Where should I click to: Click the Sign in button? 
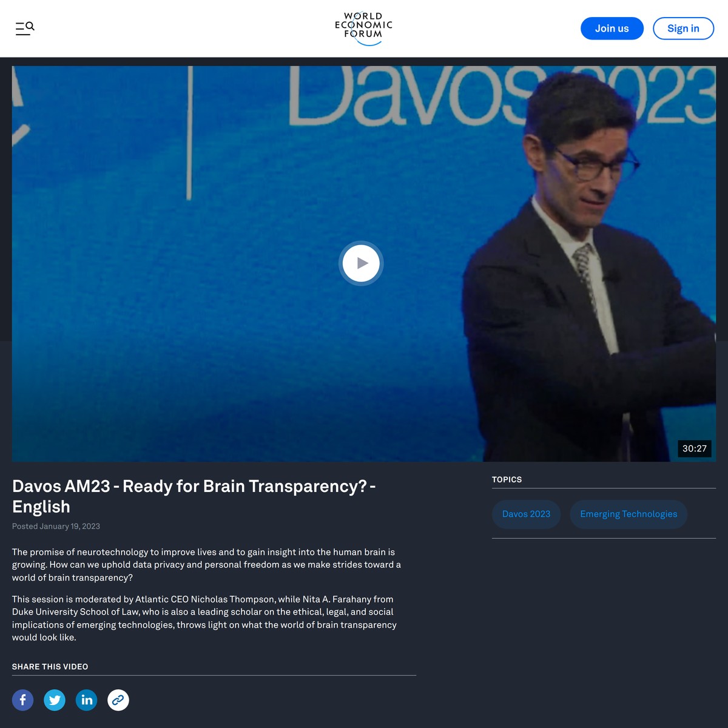[683, 29]
